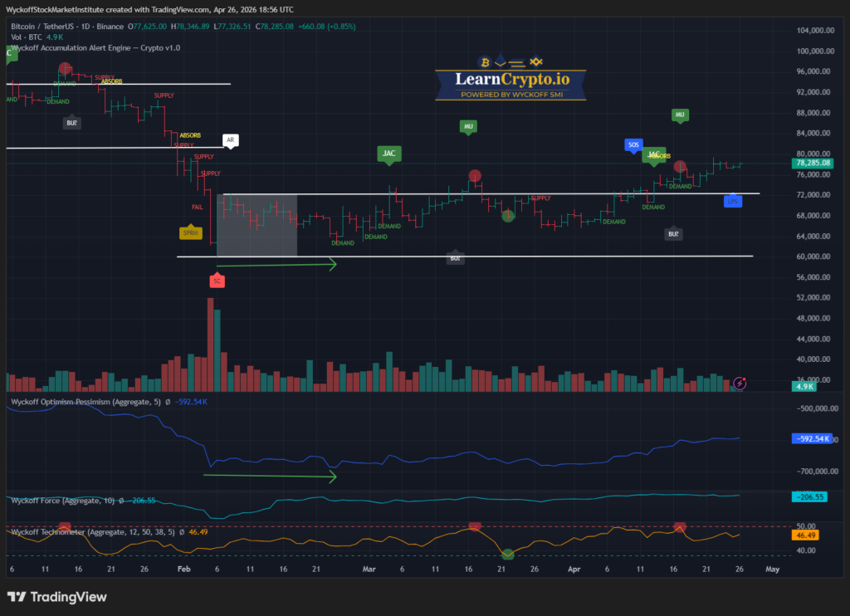
Task: Click the May label on the time axis
Action: pyautogui.click(x=771, y=570)
